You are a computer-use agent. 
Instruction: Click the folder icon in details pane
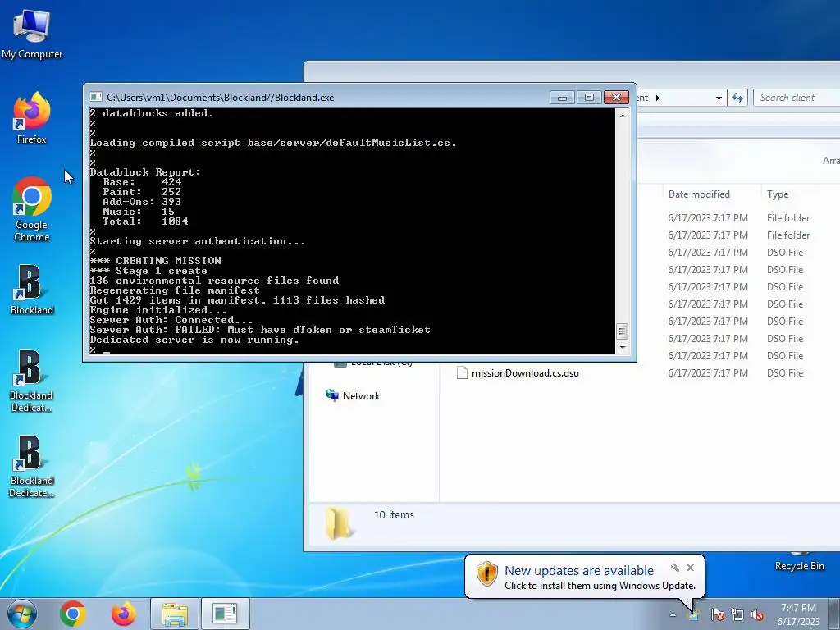click(339, 523)
